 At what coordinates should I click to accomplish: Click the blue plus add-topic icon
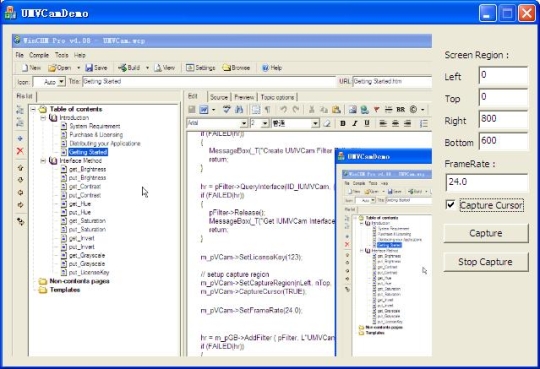pos(20,139)
